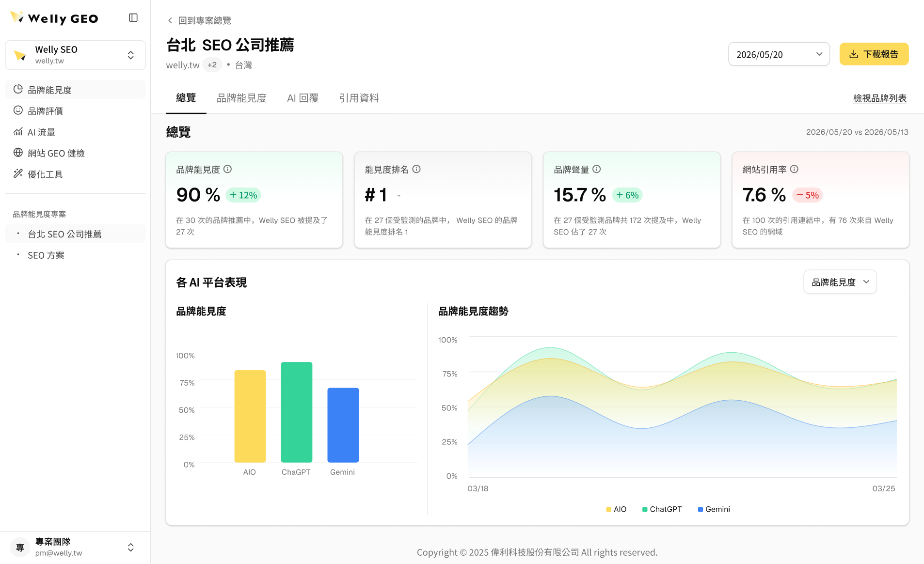Open 品牌評價 in the sidebar
Image resolution: width=924 pixels, height=564 pixels.
click(75, 111)
